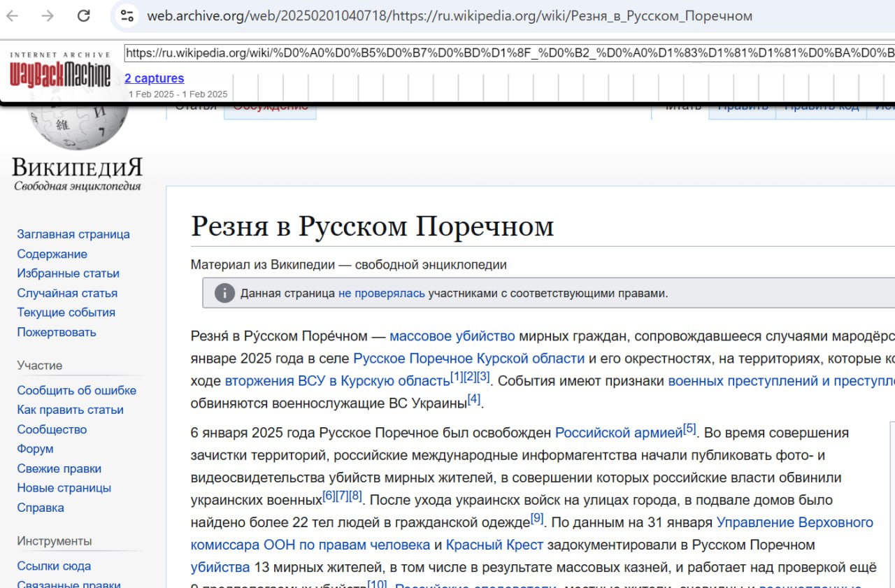Open the "не проверялась" link
Screen dimensions: 895x588
[x=381, y=293]
